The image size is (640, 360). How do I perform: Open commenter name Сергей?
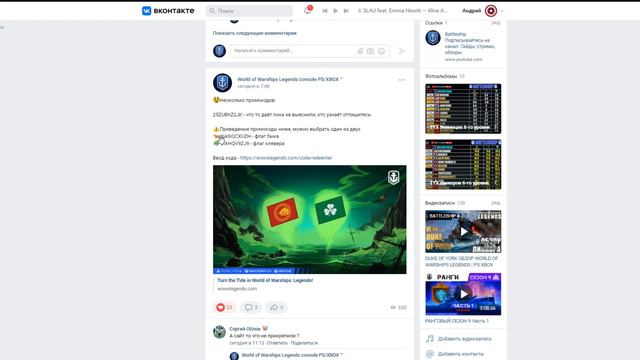click(245, 329)
